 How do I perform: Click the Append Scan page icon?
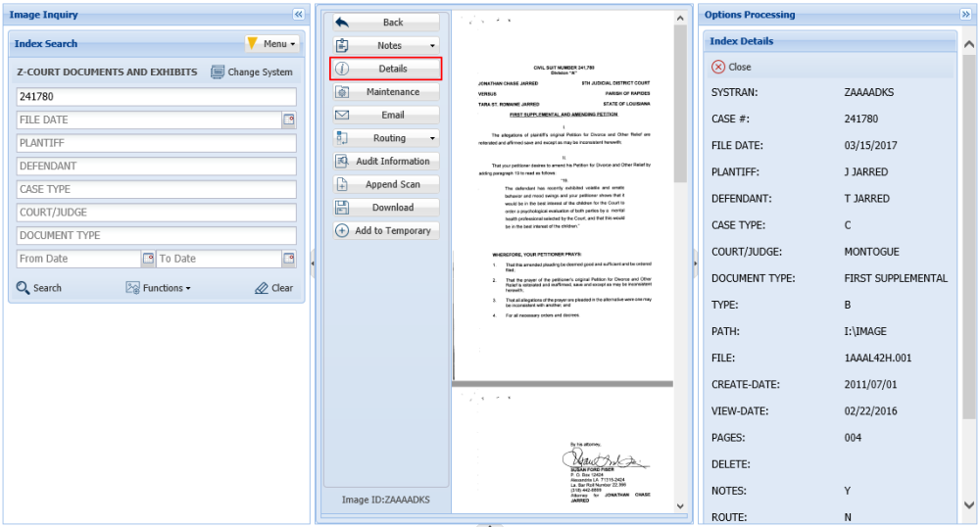point(342,184)
